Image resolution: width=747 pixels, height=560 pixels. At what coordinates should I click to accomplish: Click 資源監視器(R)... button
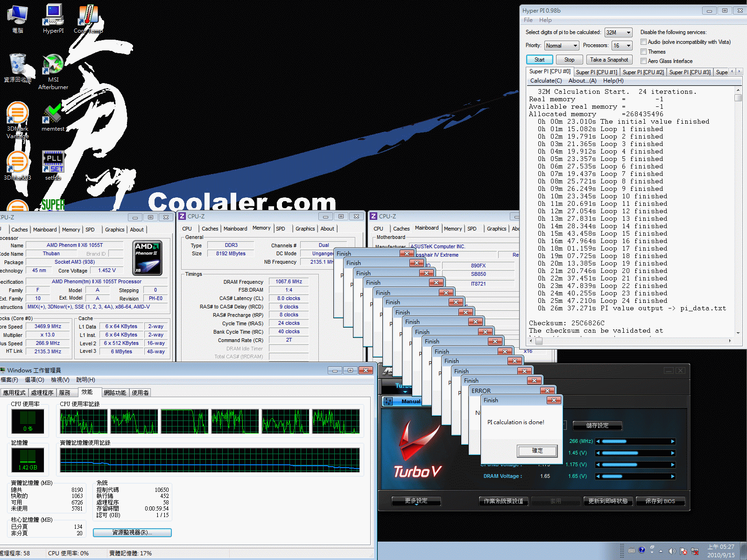(x=132, y=532)
